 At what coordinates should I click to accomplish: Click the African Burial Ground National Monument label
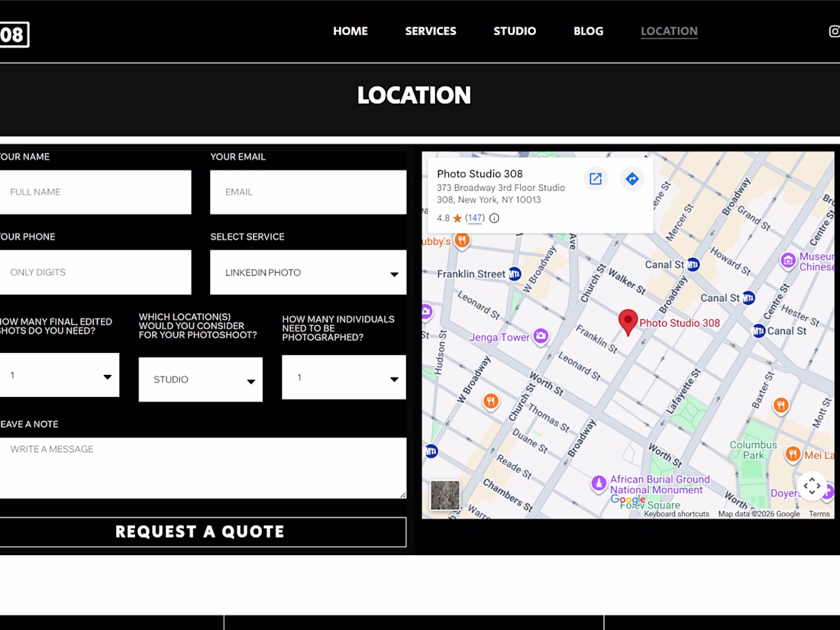click(660, 484)
